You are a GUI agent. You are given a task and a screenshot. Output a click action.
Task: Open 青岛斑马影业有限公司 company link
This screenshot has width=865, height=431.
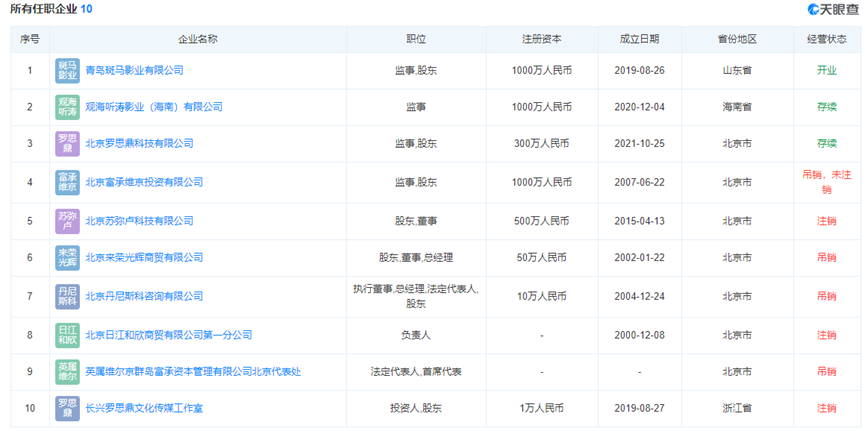134,70
